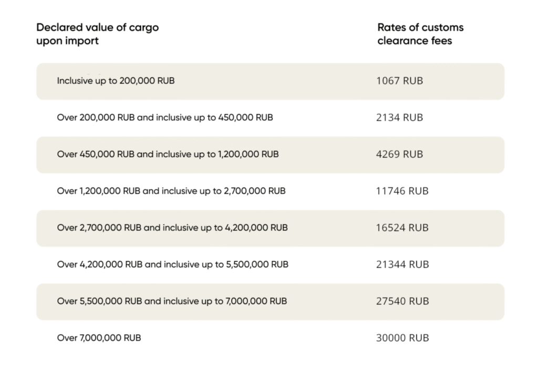Click the 4269 RUB fee value

pyautogui.click(x=399, y=154)
